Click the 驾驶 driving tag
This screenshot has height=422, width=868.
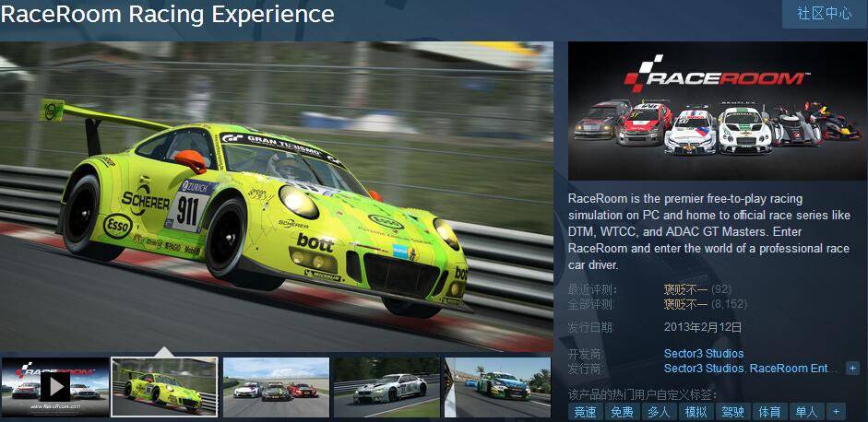[732, 412]
